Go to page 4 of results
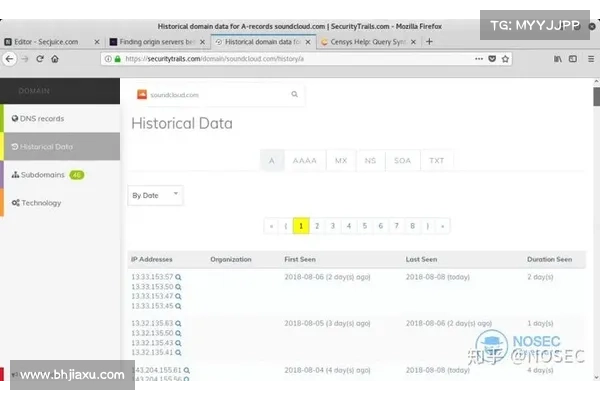This screenshot has width=600, height=400. tap(349, 226)
